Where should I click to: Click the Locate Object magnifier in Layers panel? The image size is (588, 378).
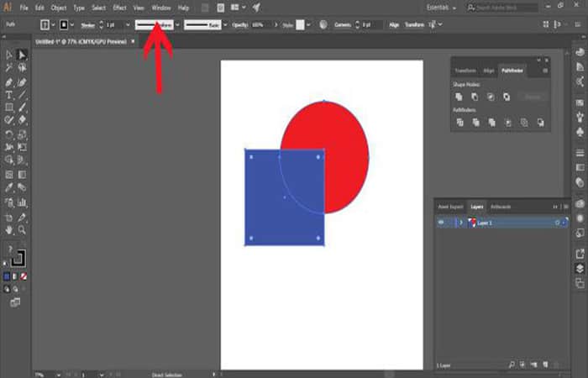(512, 365)
